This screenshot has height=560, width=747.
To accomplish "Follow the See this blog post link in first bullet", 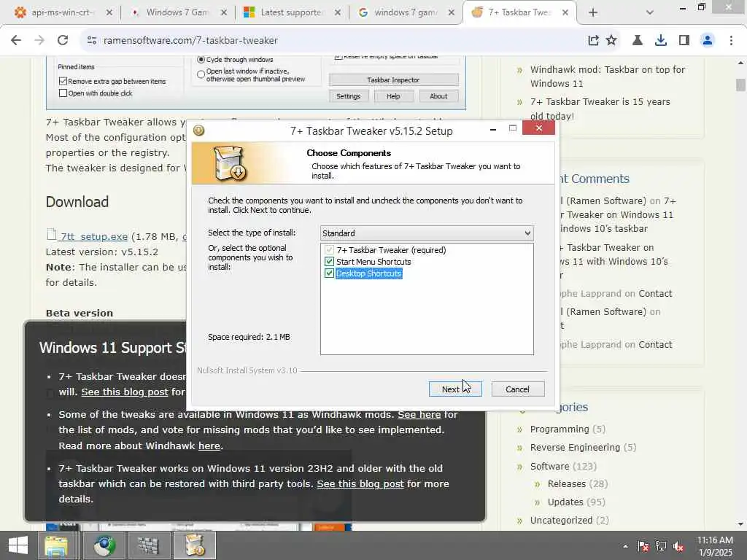I will click(x=124, y=392).
